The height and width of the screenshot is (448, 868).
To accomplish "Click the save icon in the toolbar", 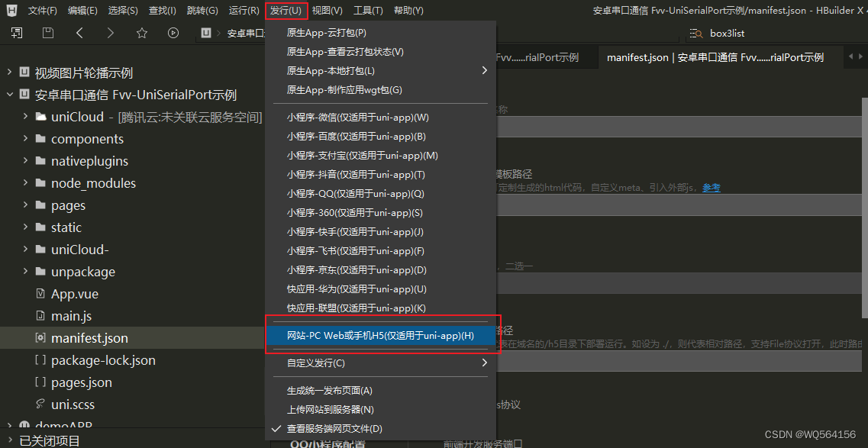I will click(x=47, y=33).
